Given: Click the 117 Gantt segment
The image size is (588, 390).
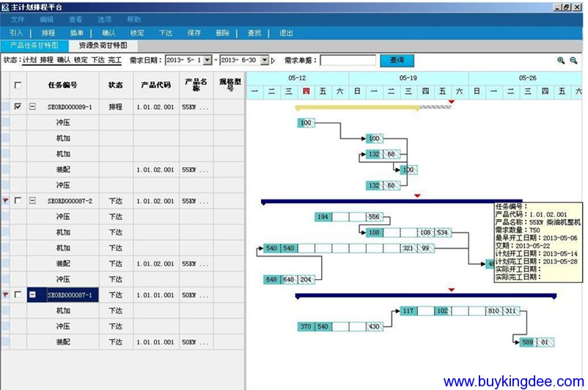Looking at the screenshot, I should click(408, 311).
